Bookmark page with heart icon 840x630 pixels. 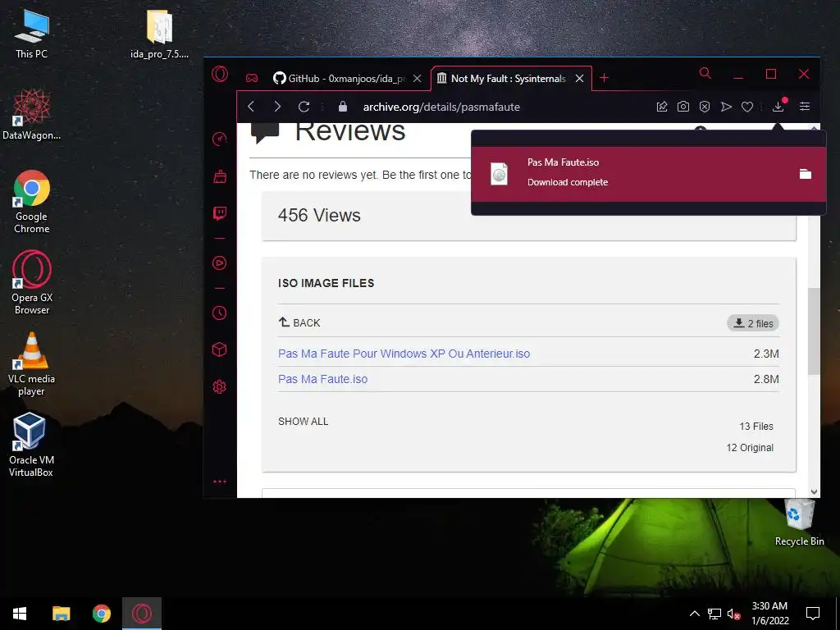click(x=747, y=107)
